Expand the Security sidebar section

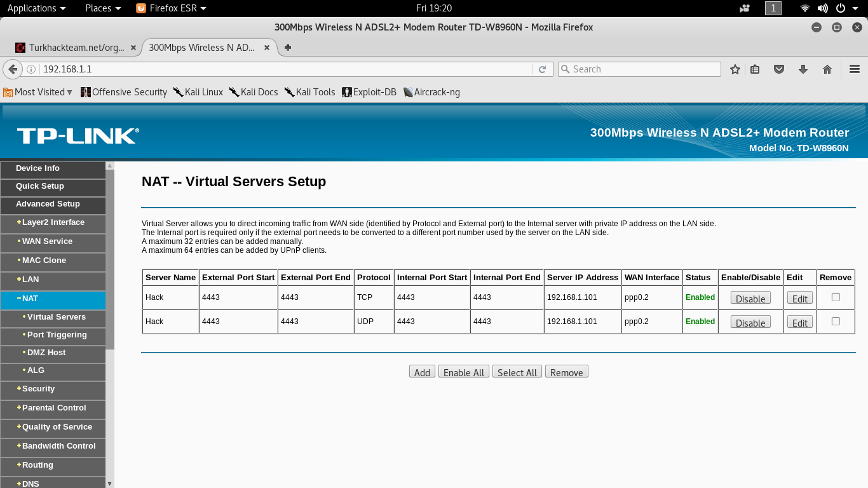coord(53,390)
